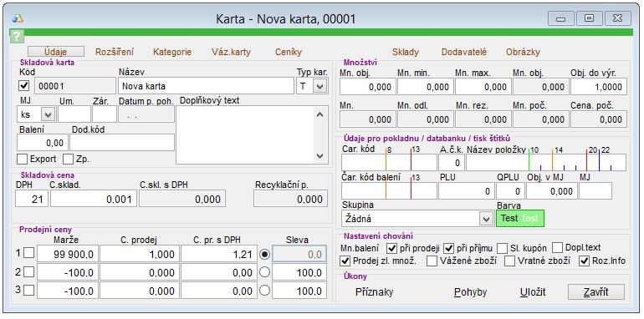Open the Dodavatelé tab
Screen dimensions: 644x319
pos(464,52)
